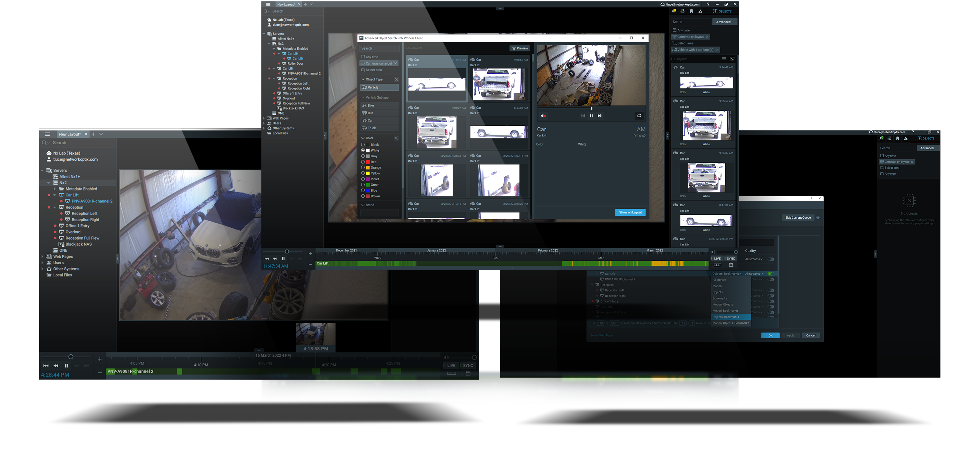
Task: Toggle the Car Lift recording switch
Action: click(771, 273)
